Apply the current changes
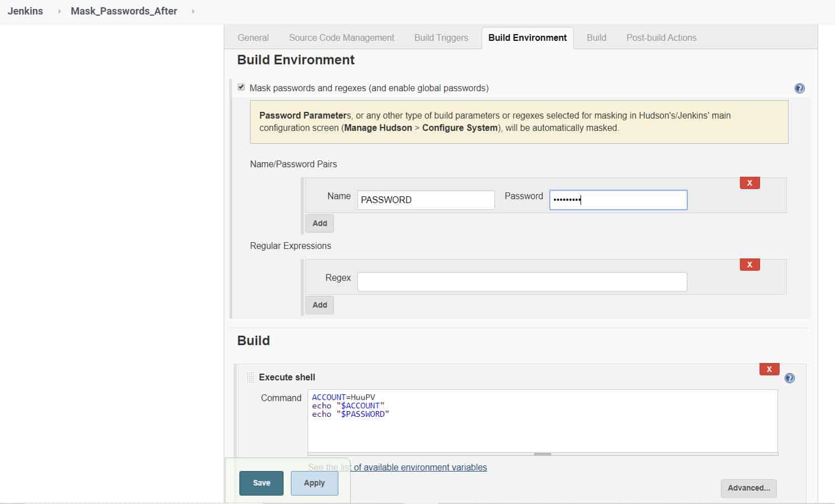 pyautogui.click(x=314, y=483)
